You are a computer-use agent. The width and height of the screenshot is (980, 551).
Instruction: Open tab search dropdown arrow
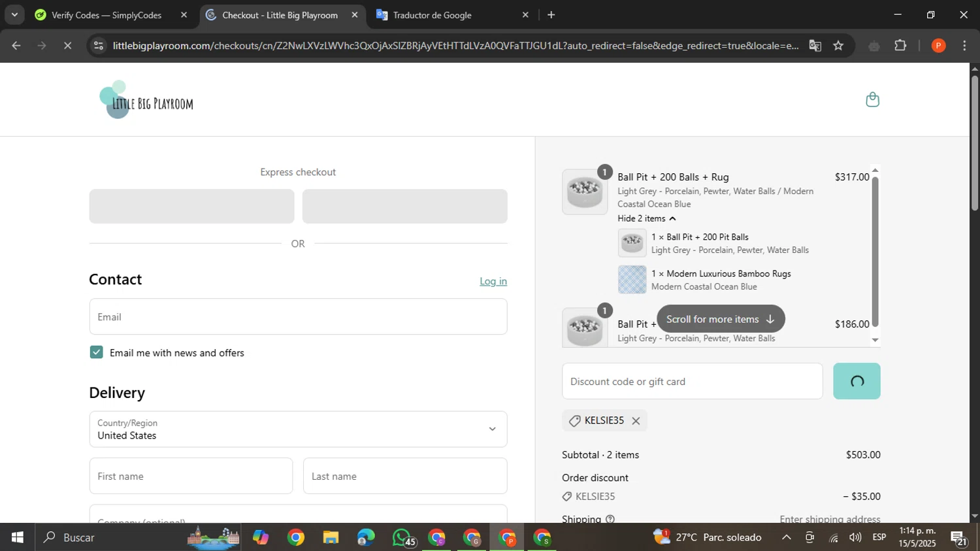[x=14, y=15]
